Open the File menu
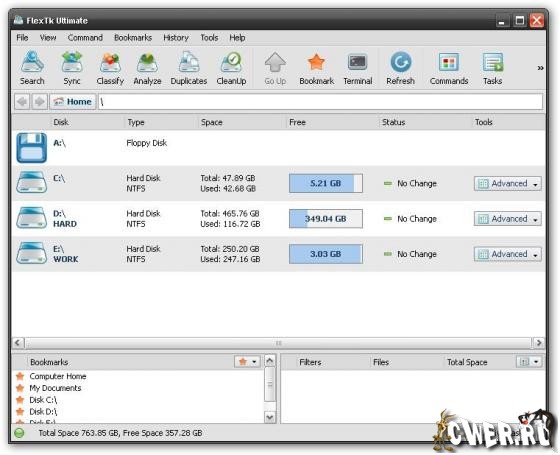Image resolution: width=560 pixels, height=455 pixels. pyautogui.click(x=22, y=38)
